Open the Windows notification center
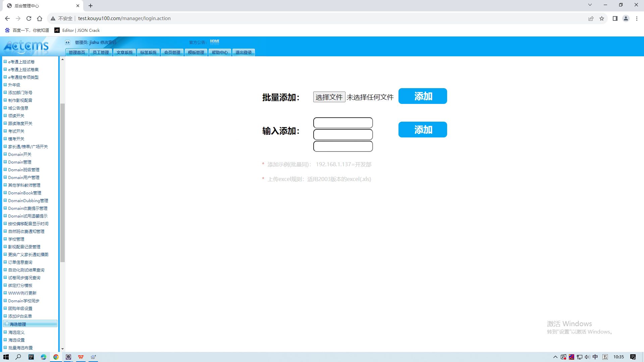This screenshot has width=644, height=362. pyautogui.click(x=633, y=357)
